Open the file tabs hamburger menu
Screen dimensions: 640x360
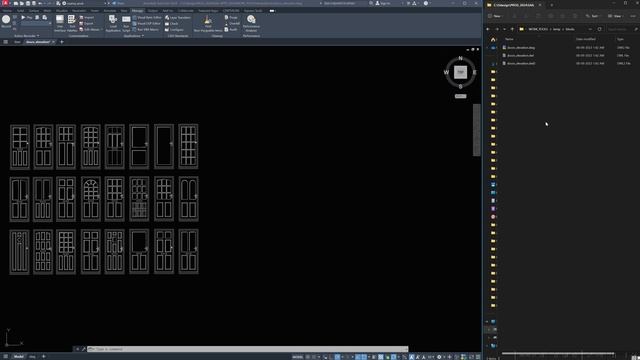point(6,42)
